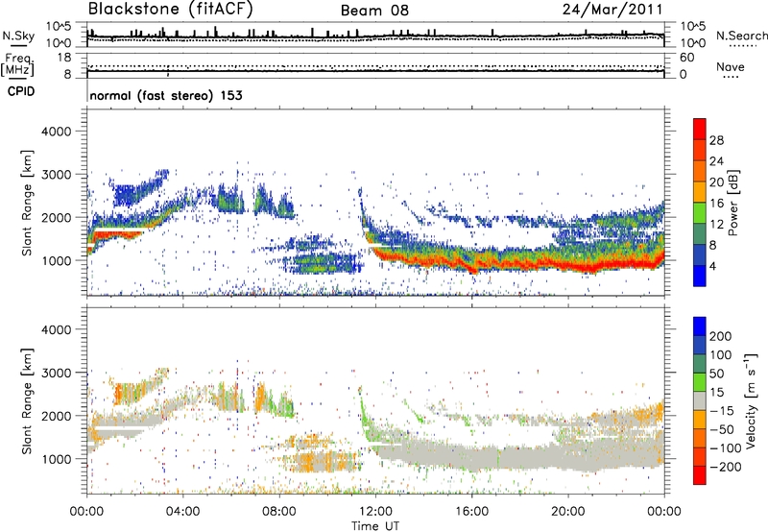Viewport: 768px width, 532px height.
Task: Click the "08:00" time tick label
Action: [278, 512]
